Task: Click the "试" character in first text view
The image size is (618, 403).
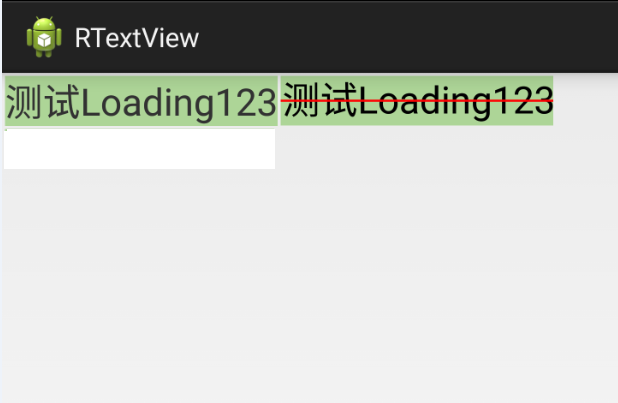Action: 62,103
